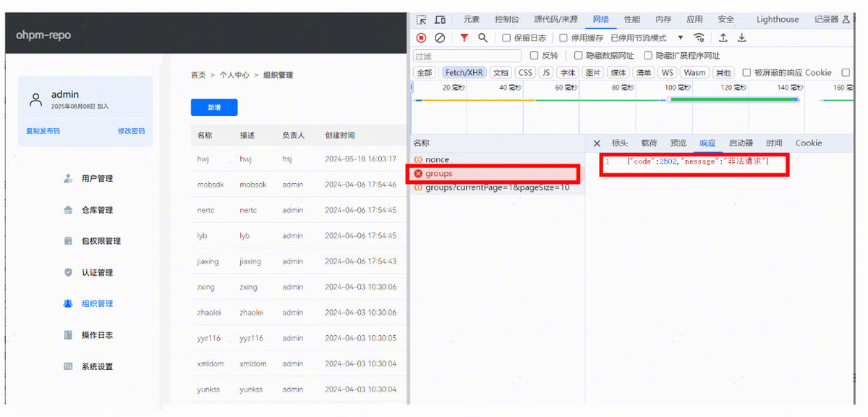
Task: Open the network conditions Wi-Fi icon
Action: click(699, 38)
